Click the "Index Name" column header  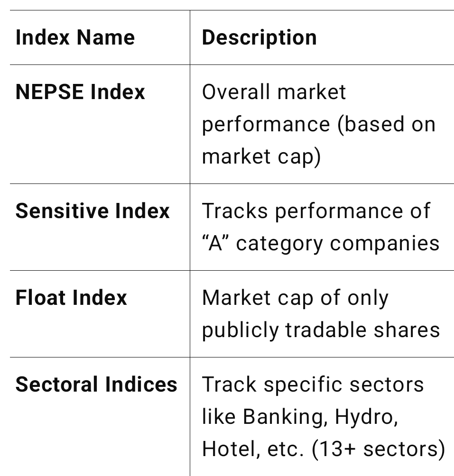tap(75, 37)
